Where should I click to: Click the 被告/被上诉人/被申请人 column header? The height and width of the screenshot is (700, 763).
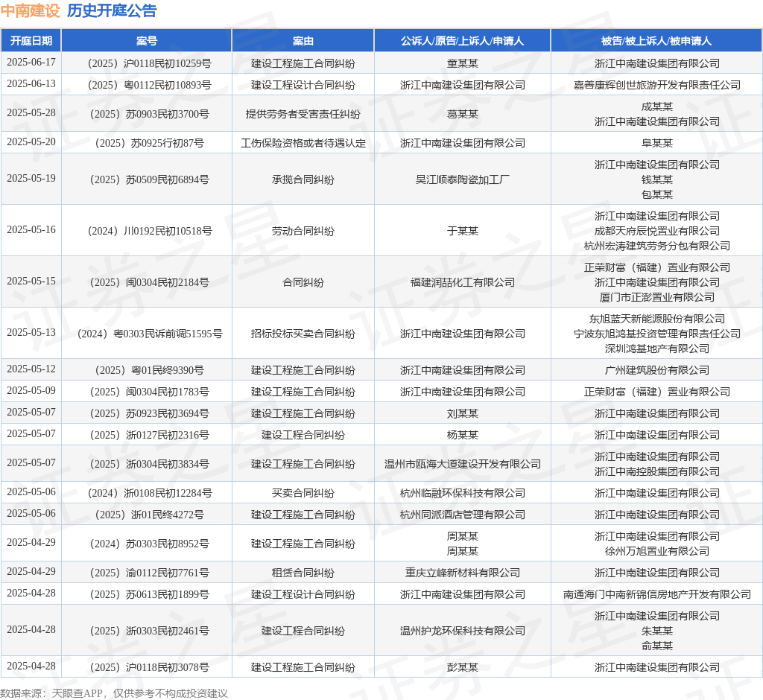[x=656, y=41]
